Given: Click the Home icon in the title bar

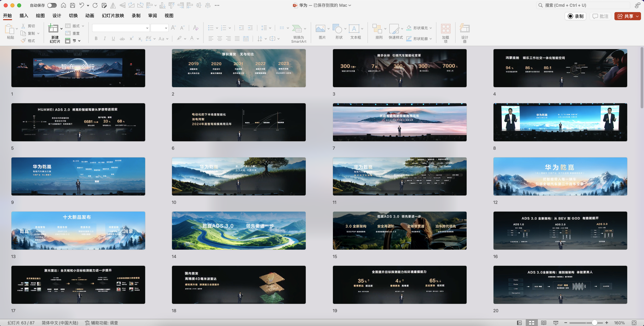Looking at the screenshot, I should pyautogui.click(x=63, y=5).
